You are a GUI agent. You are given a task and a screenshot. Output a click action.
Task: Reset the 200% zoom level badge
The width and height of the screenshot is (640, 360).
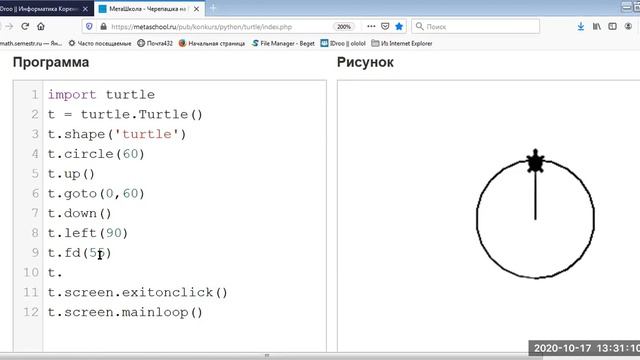344,27
